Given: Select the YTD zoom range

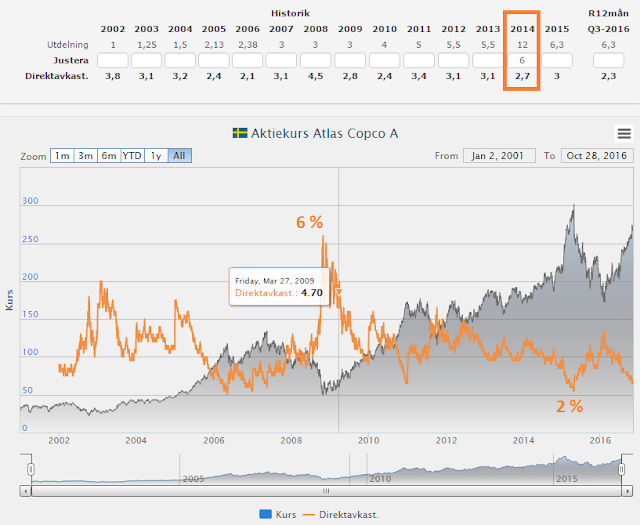Looking at the screenshot, I should click(x=132, y=156).
